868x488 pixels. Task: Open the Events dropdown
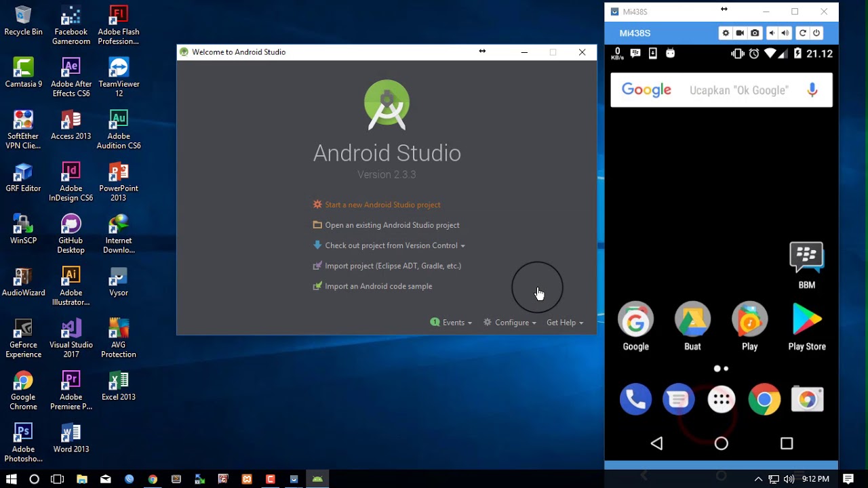click(452, 323)
